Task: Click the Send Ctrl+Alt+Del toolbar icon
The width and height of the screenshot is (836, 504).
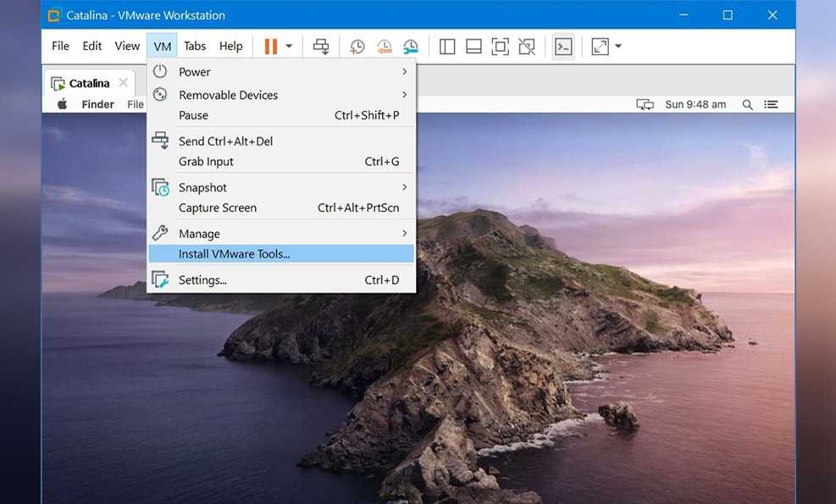Action: click(x=321, y=47)
